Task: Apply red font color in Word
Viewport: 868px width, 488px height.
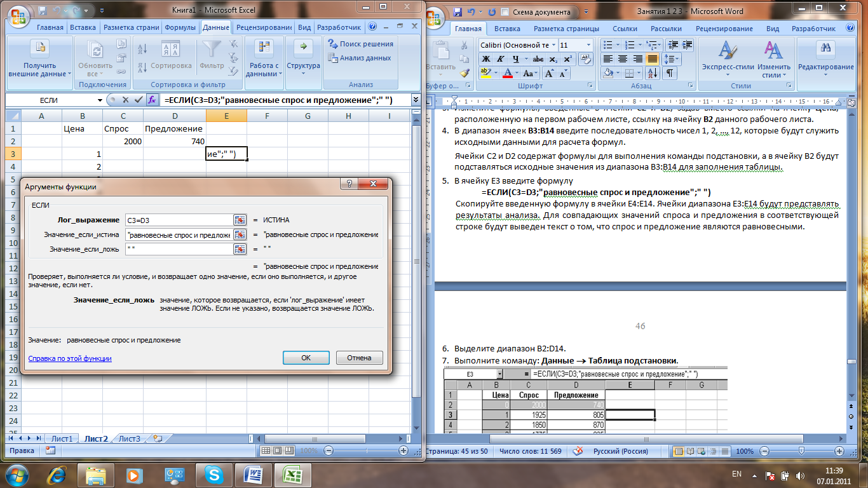Action: 507,74
